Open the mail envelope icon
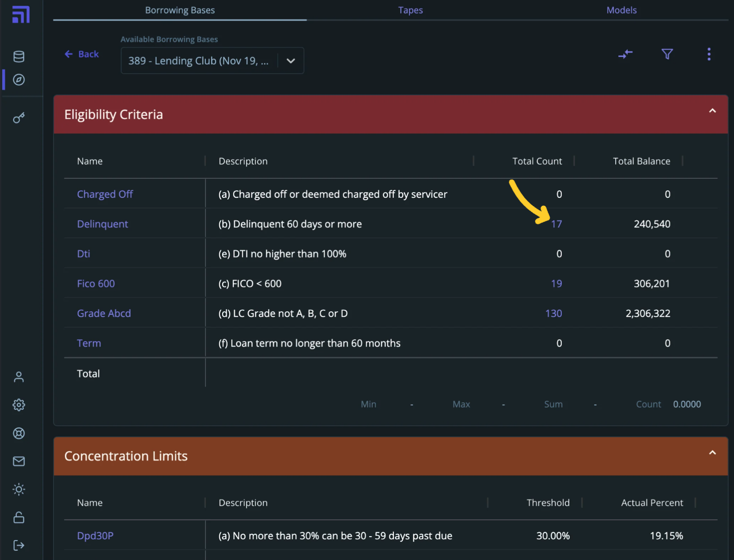This screenshot has width=734, height=560. click(19, 462)
